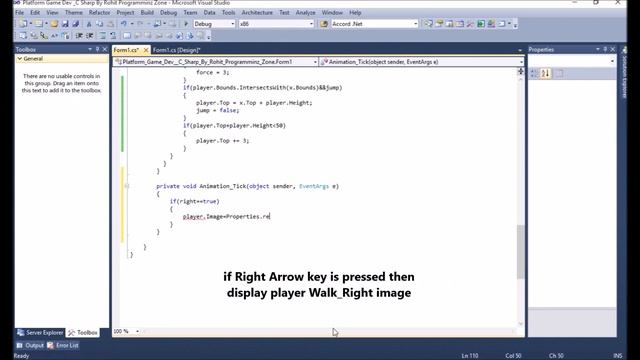640x360 pixels.
Task: Open the Help menu
Action: point(355,13)
